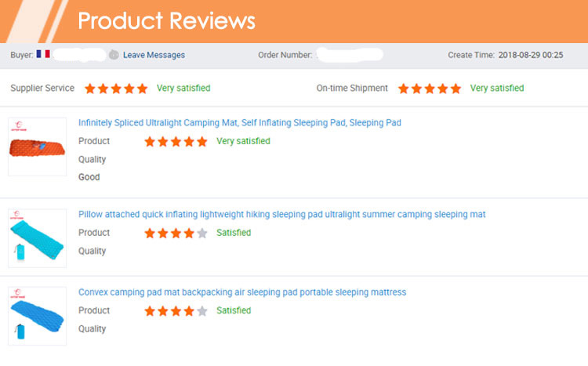Click the first Supplier Service star
The image size is (588, 366).
[90, 89]
